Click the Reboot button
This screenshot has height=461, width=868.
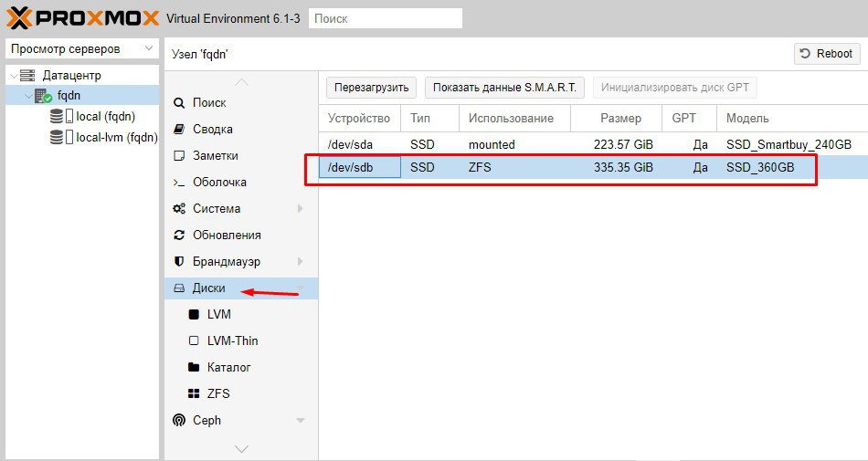827,54
